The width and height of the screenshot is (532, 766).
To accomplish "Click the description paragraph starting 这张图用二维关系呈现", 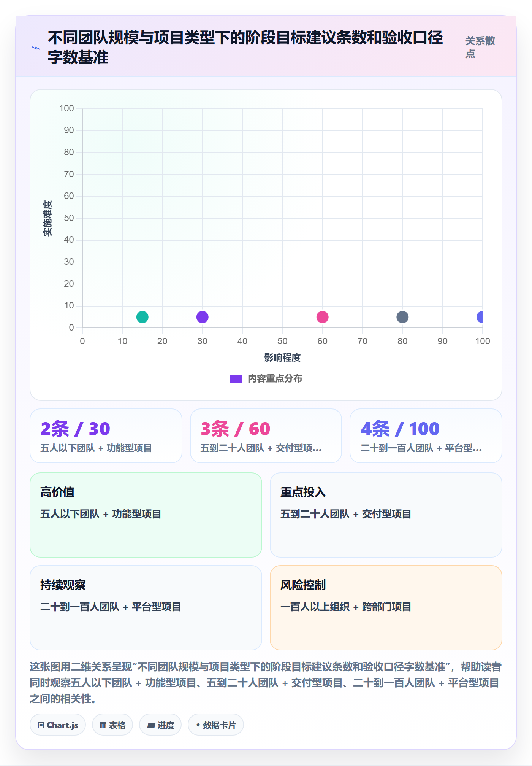I will [x=266, y=683].
